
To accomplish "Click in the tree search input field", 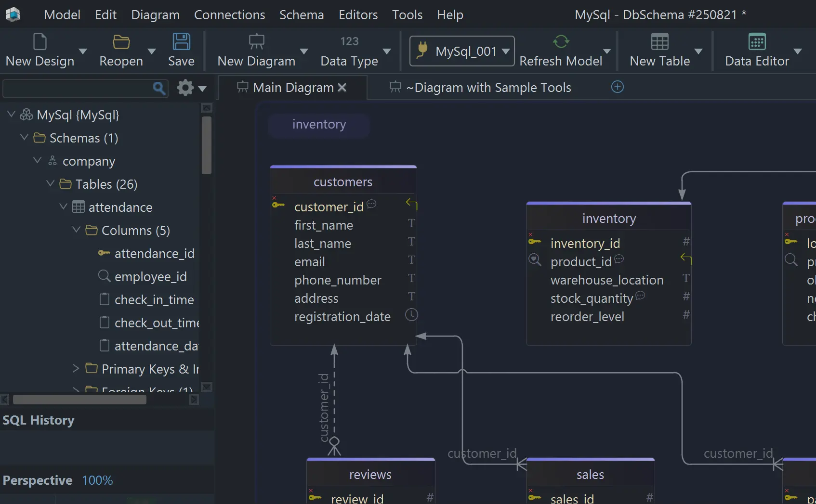I will tap(77, 89).
